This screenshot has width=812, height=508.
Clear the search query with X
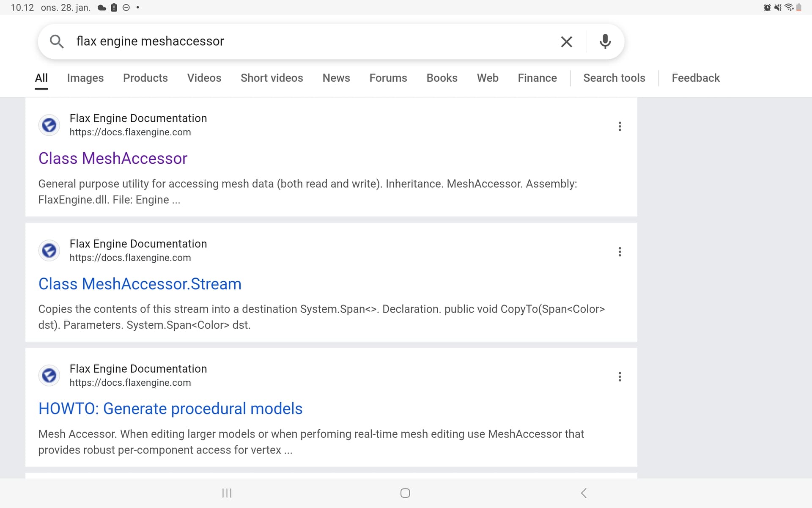coord(566,41)
